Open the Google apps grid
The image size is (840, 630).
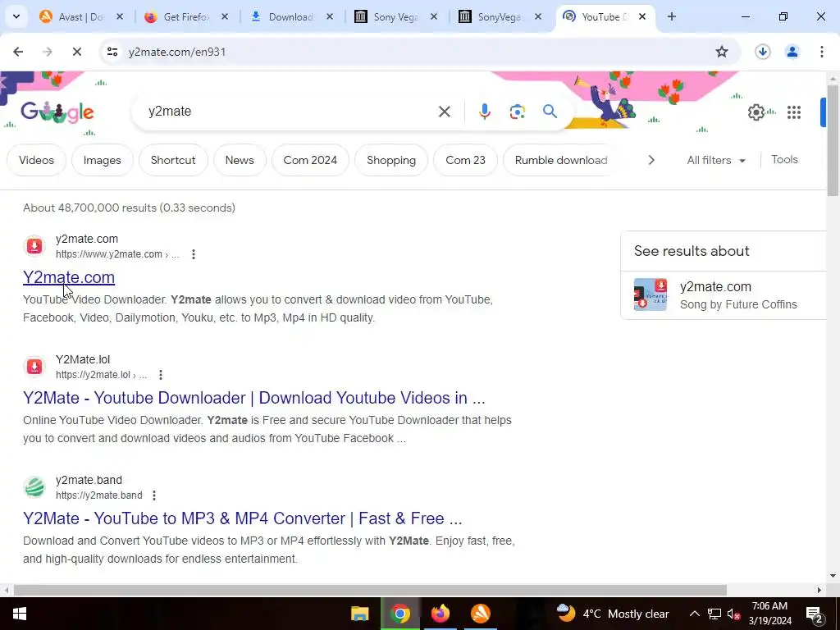tap(794, 112)
